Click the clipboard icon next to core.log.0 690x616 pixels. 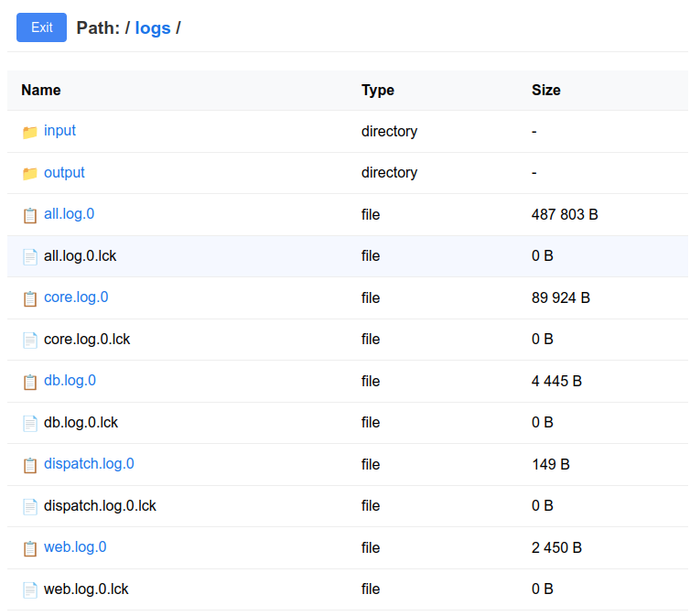click(30, 298)
